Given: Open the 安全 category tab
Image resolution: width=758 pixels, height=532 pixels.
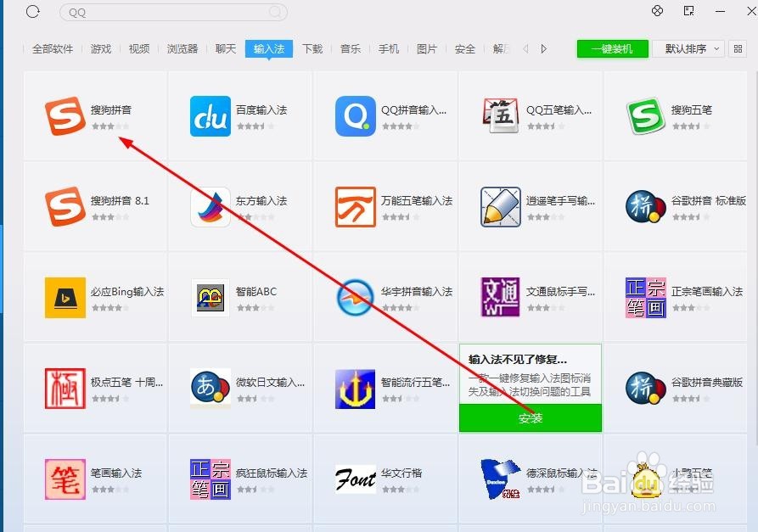Looking at the screenshot, I should point(465,49).
